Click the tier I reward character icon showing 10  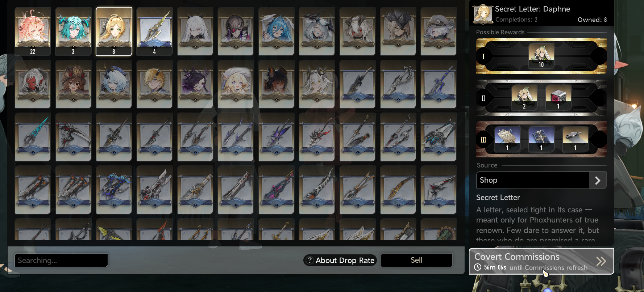pos(541,56)
